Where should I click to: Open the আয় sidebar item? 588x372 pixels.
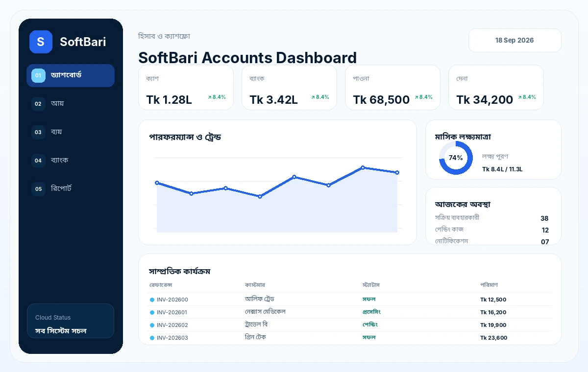point(71,104)
